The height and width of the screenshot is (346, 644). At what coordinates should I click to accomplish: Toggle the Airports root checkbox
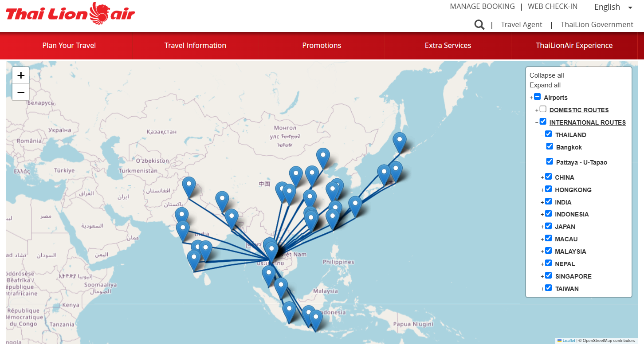[537, 97]
